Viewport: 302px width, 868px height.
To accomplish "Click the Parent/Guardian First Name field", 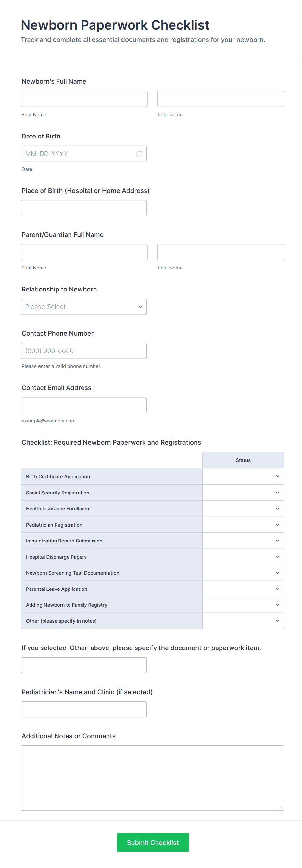I will point(84,252).
